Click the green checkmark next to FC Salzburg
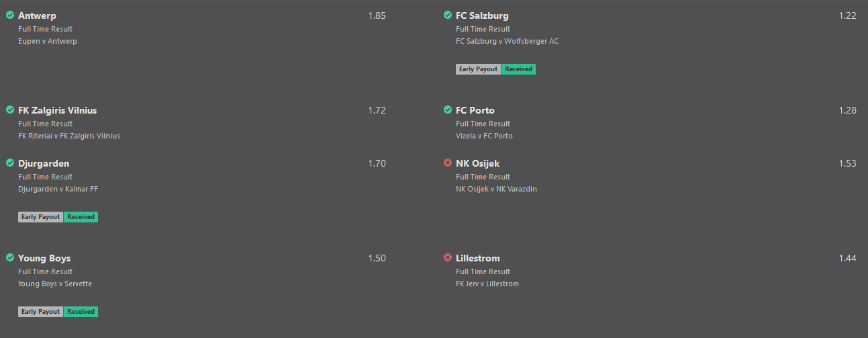 (448, 15)
